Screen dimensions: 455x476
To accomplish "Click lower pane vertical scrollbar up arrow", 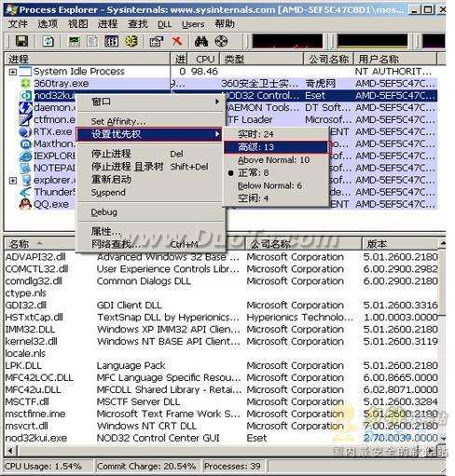I will (x=443, y=243).
